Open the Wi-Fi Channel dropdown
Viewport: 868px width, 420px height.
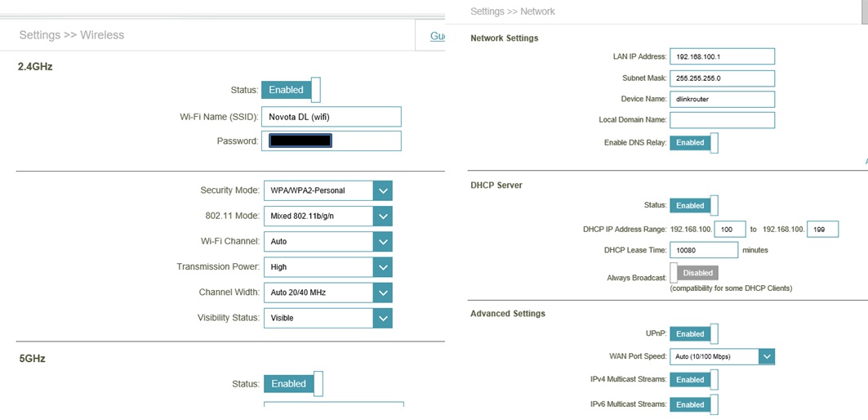[x=327, y=242]
